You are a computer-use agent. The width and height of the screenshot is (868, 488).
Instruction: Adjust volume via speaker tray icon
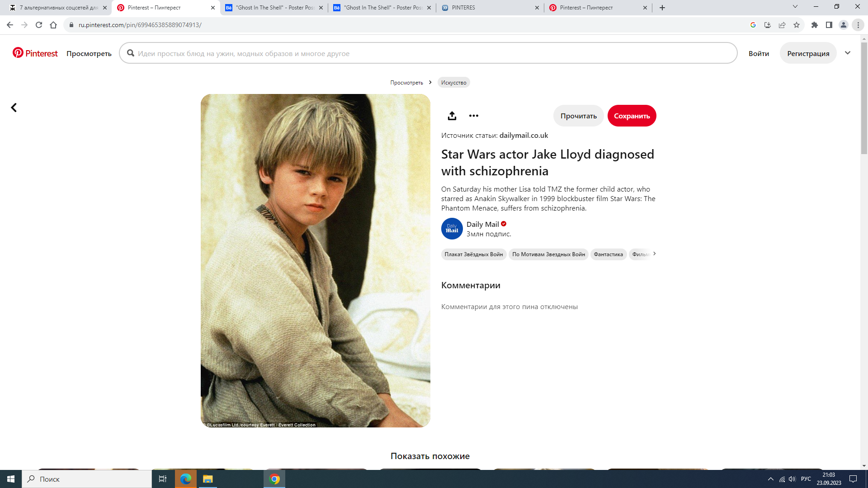pyautogui.click(x=792, y=479)
